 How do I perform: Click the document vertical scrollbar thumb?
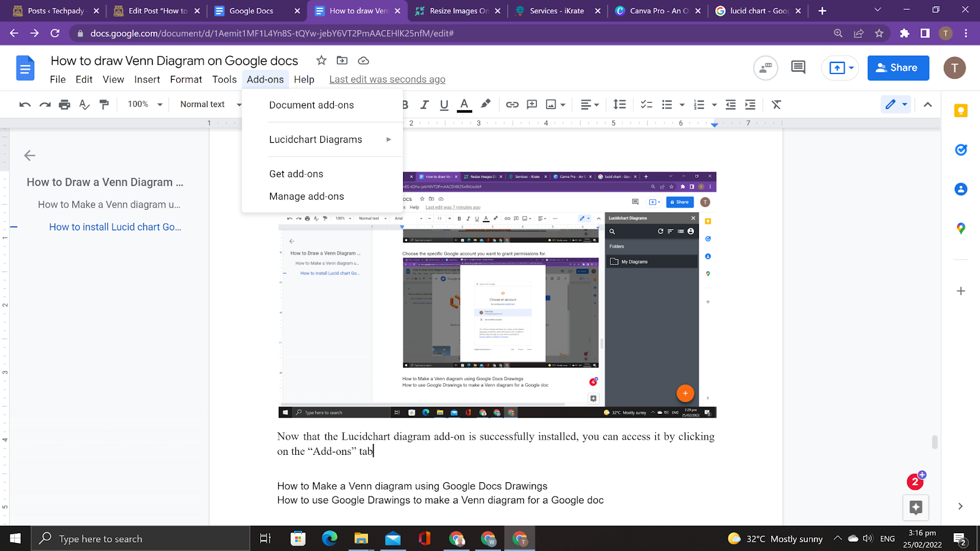934,441
